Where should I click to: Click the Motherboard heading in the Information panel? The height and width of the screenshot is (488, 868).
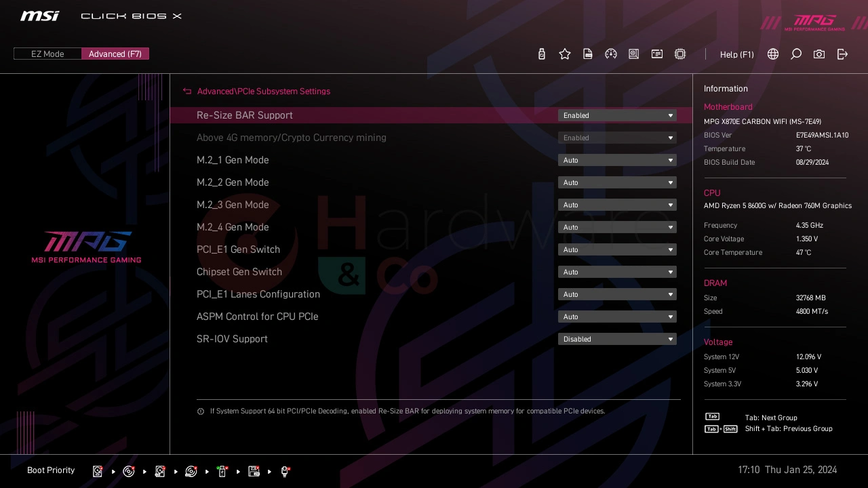point(728,107)
